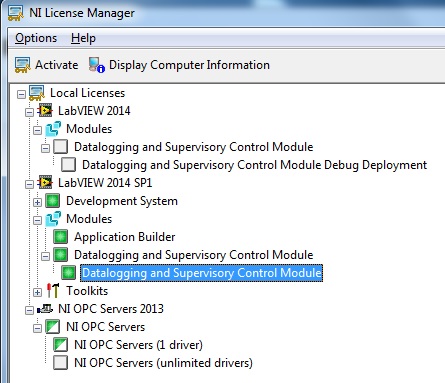
Task: Select NI OPC Servers (1 driver)
Action: pos(138,345)
